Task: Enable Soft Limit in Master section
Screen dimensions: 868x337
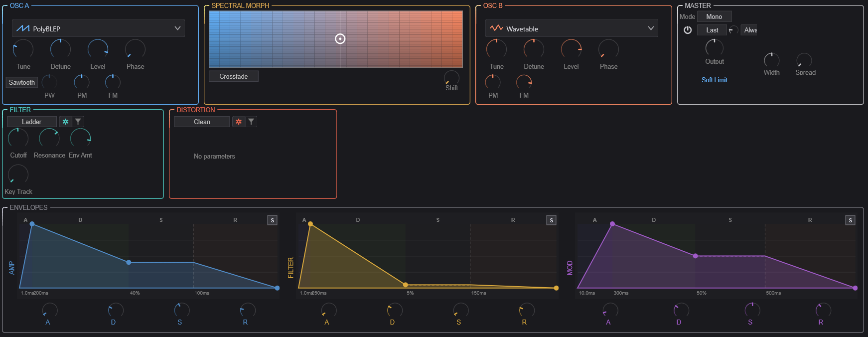Action: [714, 80]
